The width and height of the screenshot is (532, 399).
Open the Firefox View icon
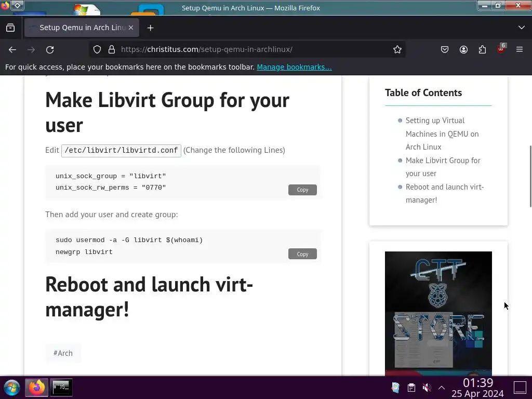point(10,28)
